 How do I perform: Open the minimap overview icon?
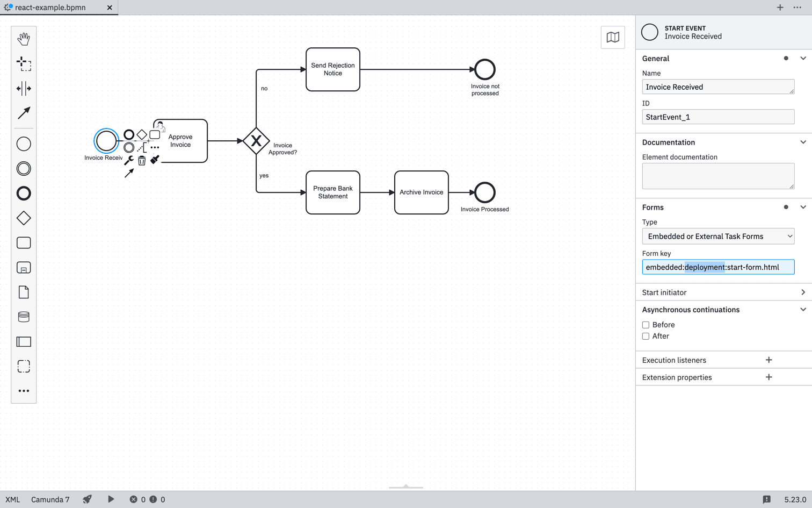tap(612, 37)
